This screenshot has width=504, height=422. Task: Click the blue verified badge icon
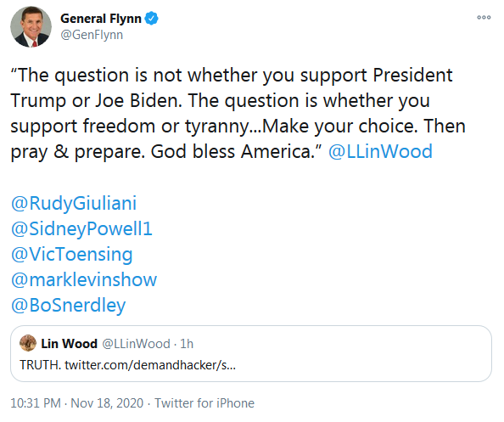click(x=151, y=19)
